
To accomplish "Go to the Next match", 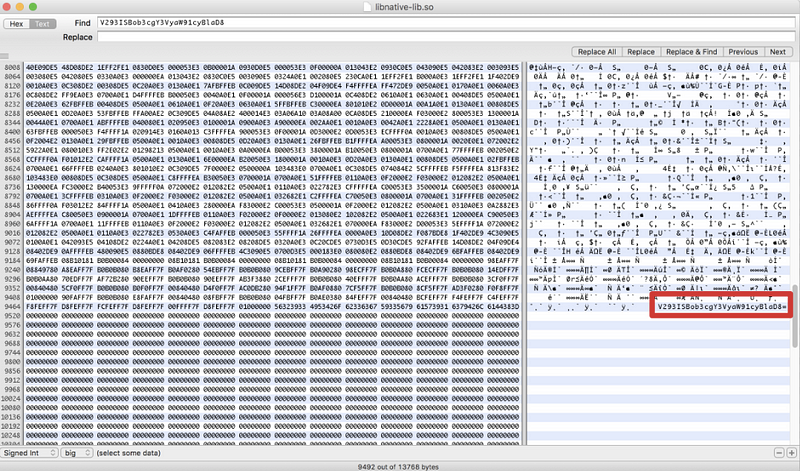I will [x=778, y=52].
